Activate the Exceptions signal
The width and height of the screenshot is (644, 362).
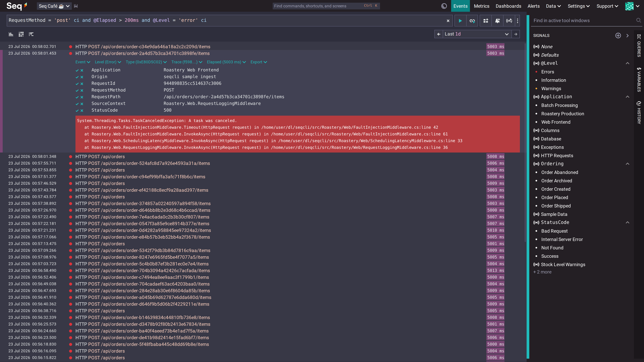coord(552,147)
